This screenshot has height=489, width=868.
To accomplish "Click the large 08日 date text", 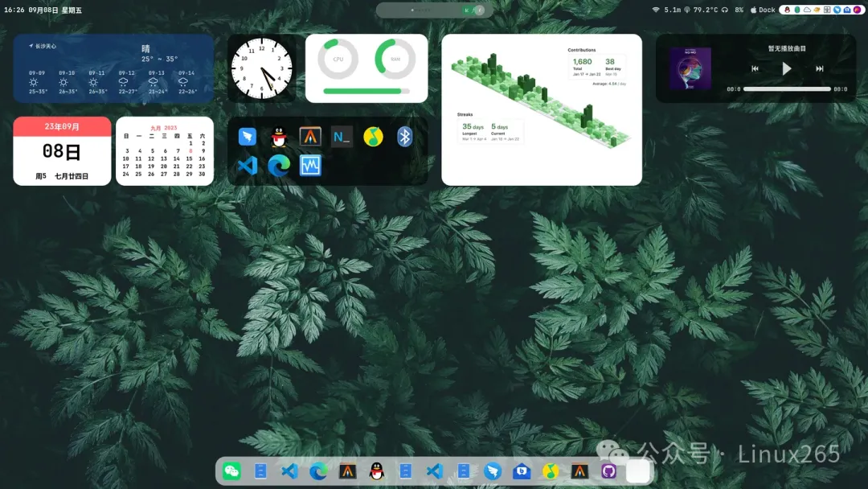I will point(62,151).
